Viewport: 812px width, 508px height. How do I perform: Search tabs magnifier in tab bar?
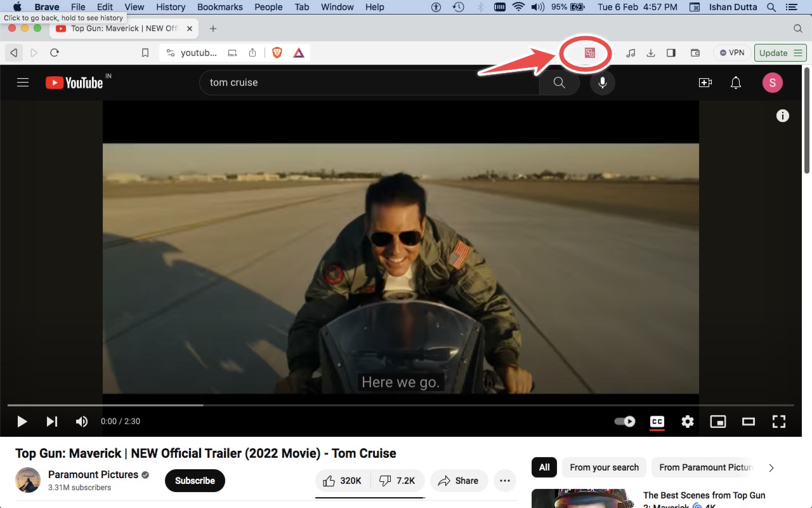tap(798, 29)
